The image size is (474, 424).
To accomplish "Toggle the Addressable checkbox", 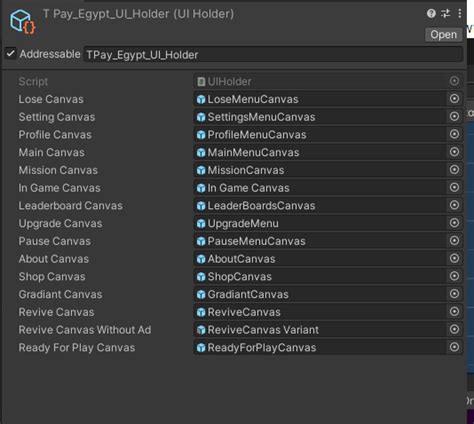I will point(11,54).
